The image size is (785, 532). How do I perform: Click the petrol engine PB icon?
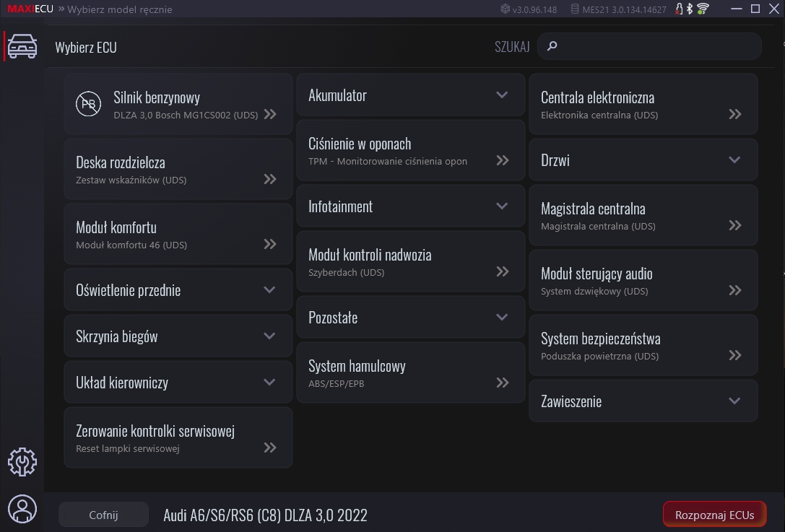89,105
